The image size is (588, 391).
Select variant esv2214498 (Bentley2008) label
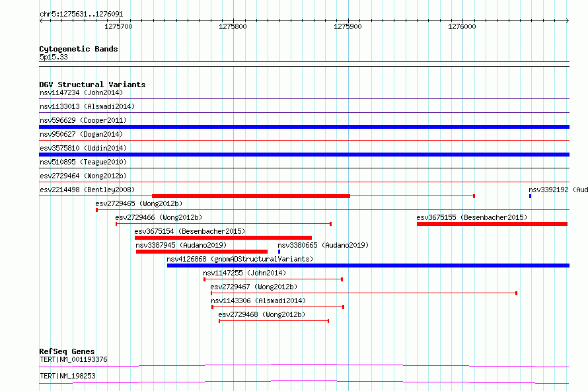click(x=87, y=190)
